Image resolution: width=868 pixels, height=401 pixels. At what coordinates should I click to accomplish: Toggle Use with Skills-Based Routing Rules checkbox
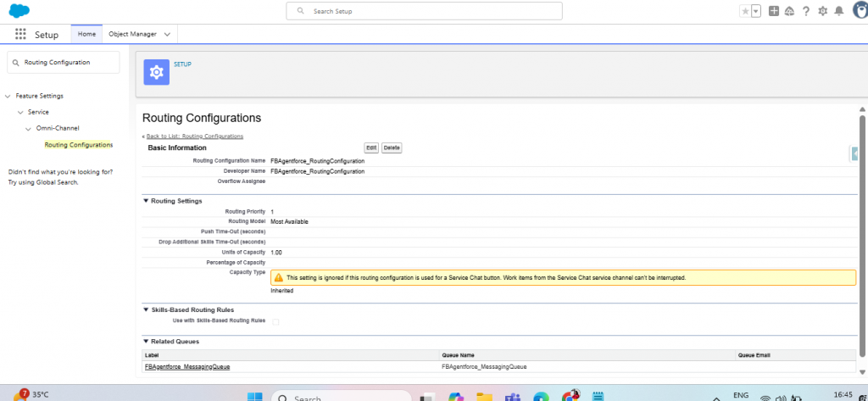(275, 321)
